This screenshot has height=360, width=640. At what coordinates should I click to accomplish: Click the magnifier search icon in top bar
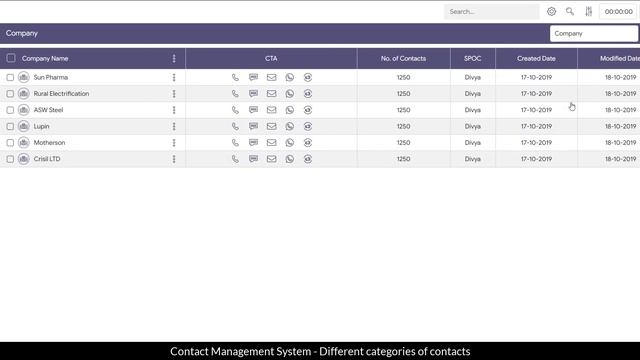click(570, 11)
